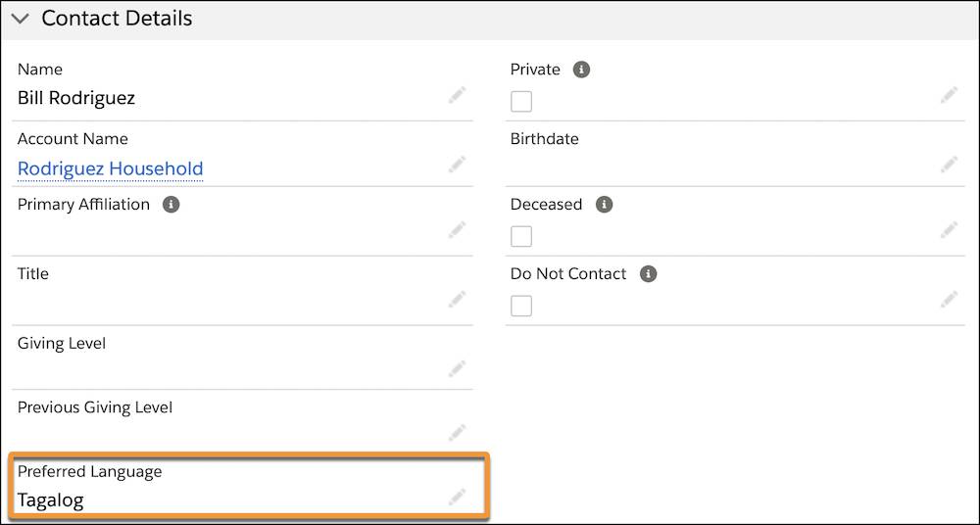Viewport: 980px width, 525px height.
Task: Click the Birthdate edit pencil icon
Action: tap(949, 164)
